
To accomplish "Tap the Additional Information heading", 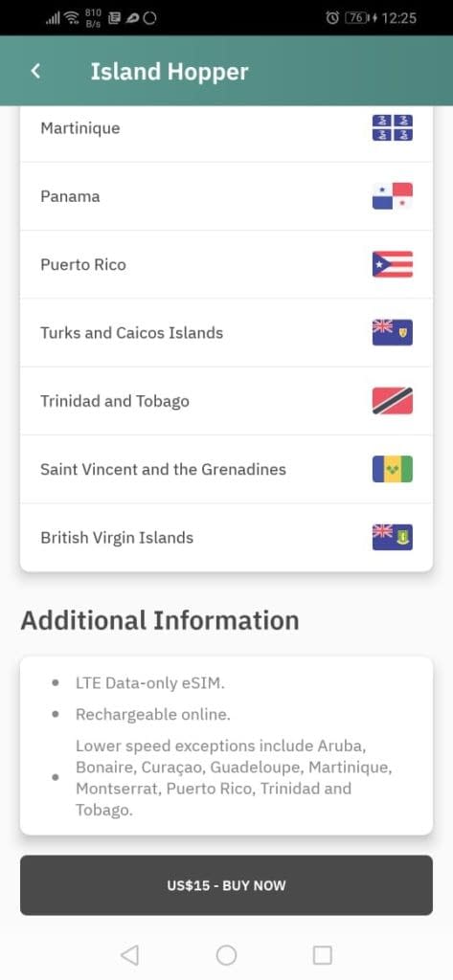I will coord(160,620).
